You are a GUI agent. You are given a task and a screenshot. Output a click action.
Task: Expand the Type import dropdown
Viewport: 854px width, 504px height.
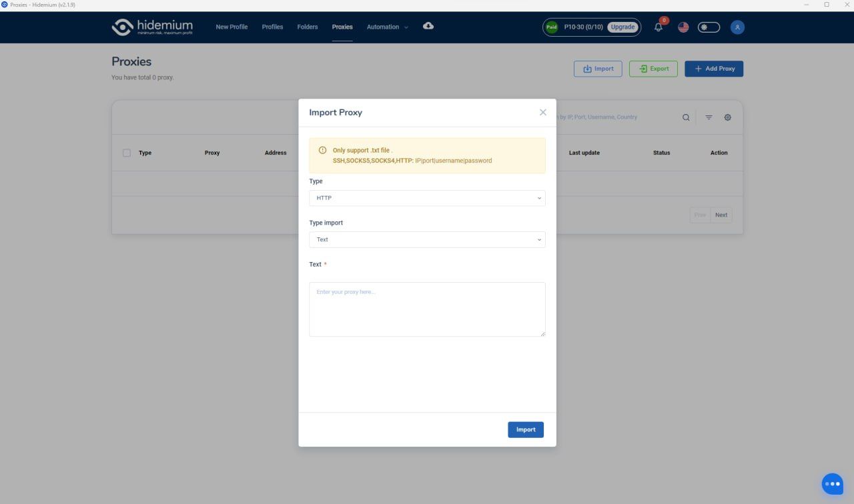click(427, 239)
